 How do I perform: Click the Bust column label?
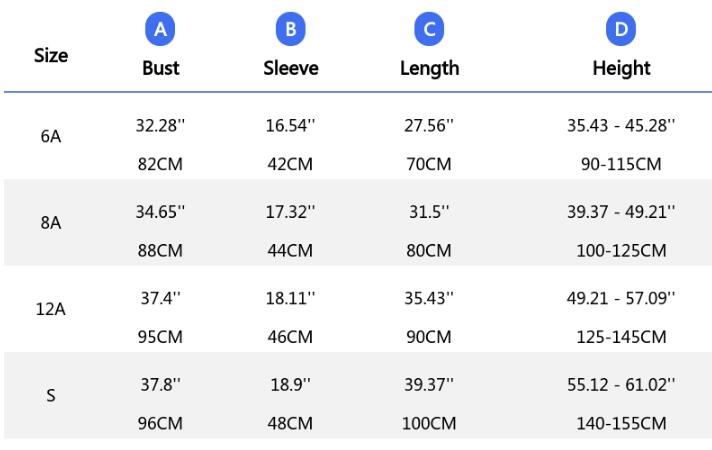click(x=160, y=68)
